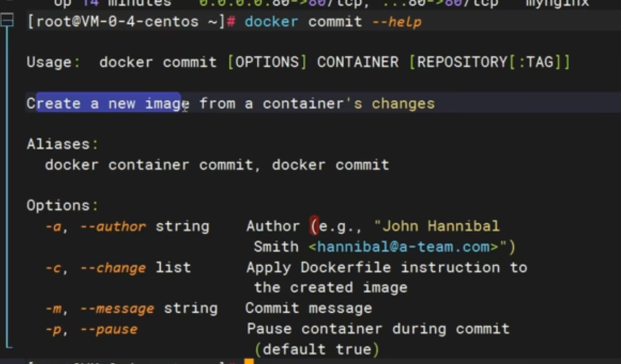Click the 'John Hannibal' example author text
The height and width of the screenshot is (364, 621).
tap(441, 226)
